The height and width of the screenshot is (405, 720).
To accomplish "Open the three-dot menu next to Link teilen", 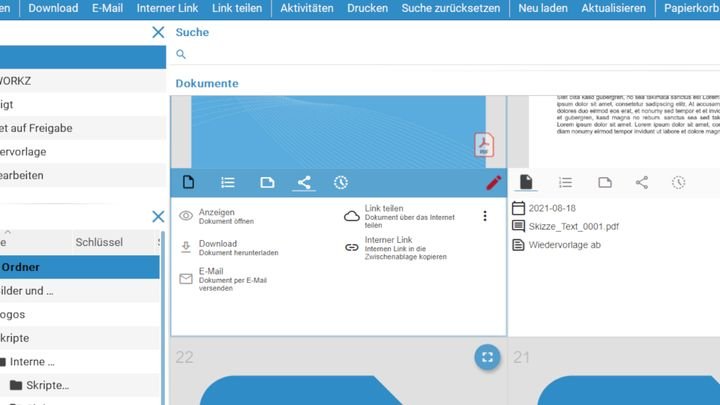I will 485,216.
